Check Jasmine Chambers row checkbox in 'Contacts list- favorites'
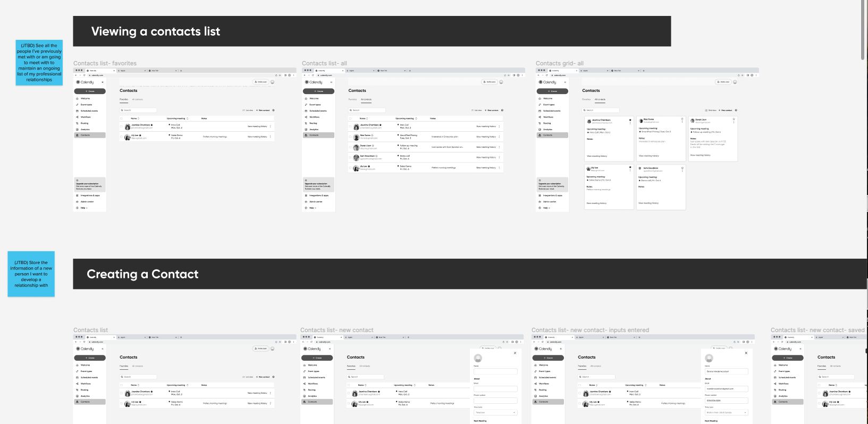 click(x=122, y=126)
